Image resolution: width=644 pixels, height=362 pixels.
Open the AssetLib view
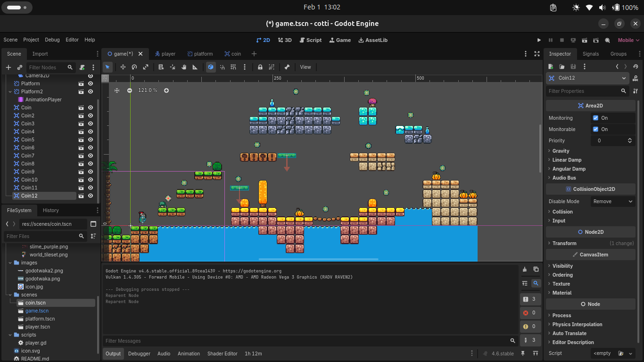(x=373, y=40)
